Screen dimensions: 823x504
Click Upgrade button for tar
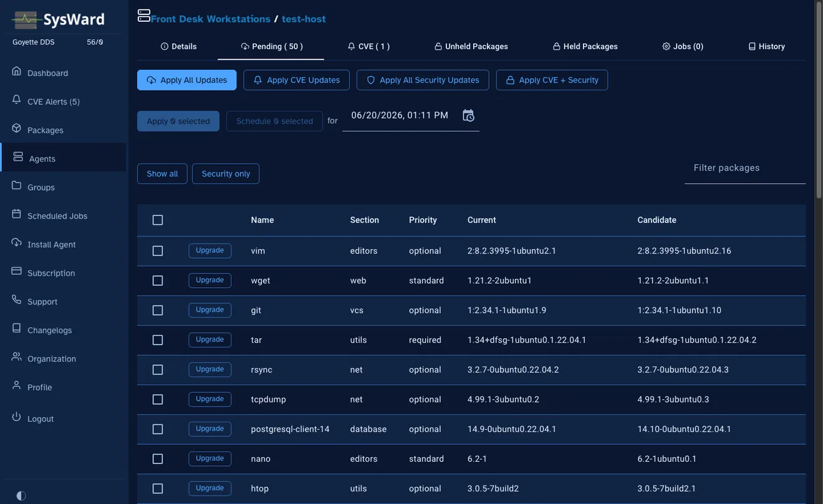210,340
